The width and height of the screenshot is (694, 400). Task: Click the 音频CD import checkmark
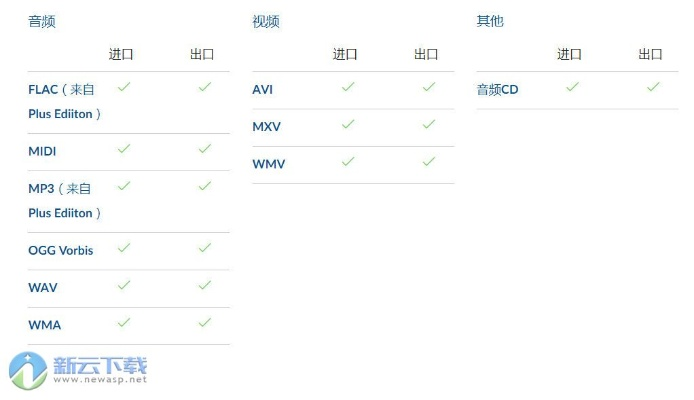(x=572, y=87)
